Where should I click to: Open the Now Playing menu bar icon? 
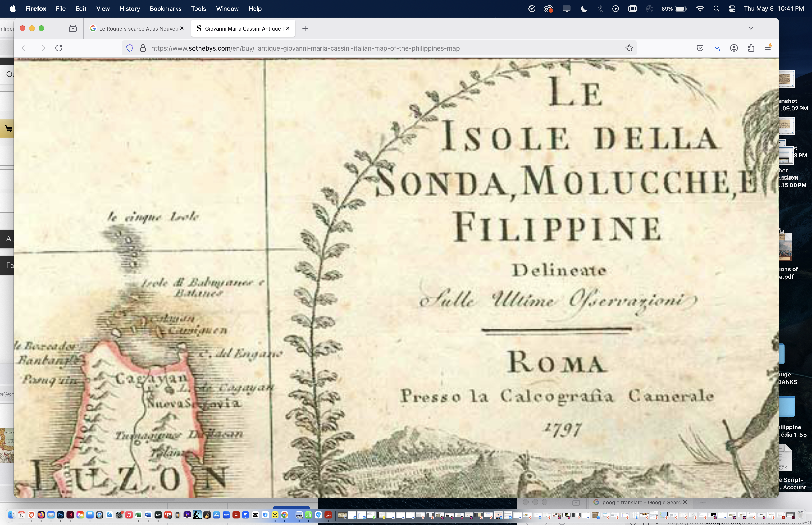[x=615, y=8]
